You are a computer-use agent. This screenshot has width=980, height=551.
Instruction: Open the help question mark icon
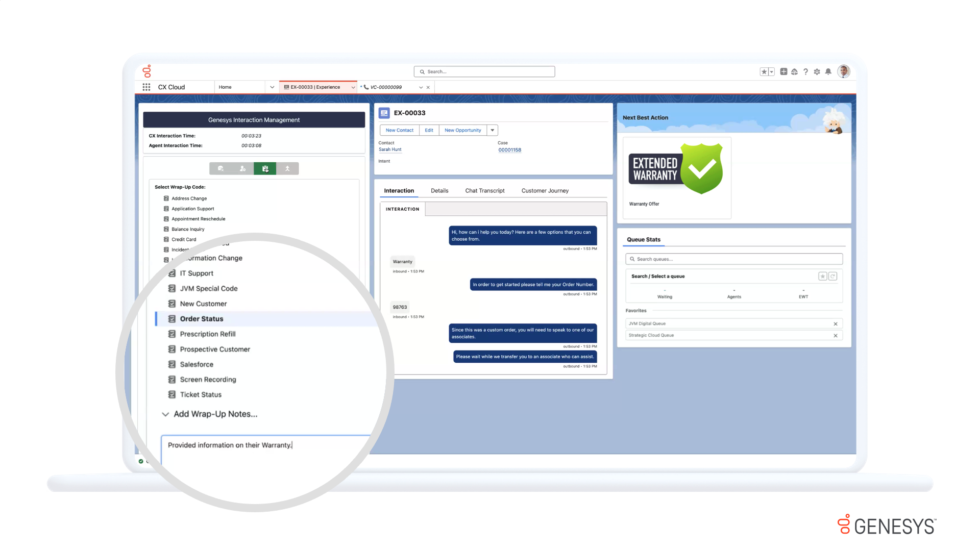coord(805,72)
